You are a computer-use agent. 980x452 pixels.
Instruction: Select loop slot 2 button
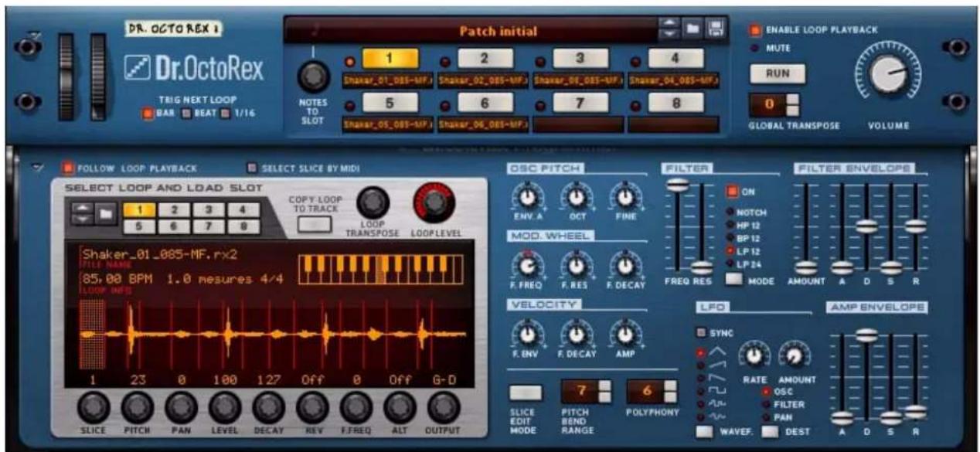pyautogui.click(x=486, y=58)
